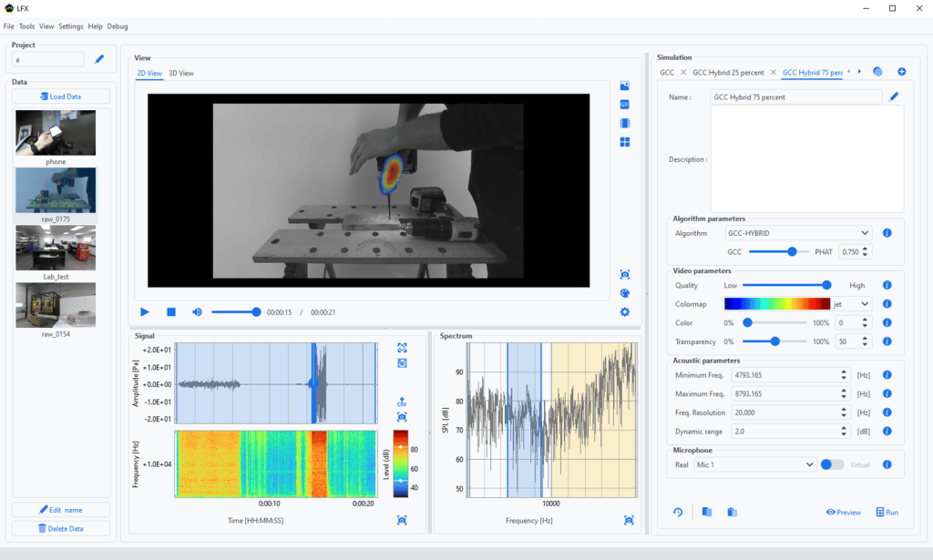The image size is (933, 560).
Task: Click the Edit name button
Action: [61, 510]
